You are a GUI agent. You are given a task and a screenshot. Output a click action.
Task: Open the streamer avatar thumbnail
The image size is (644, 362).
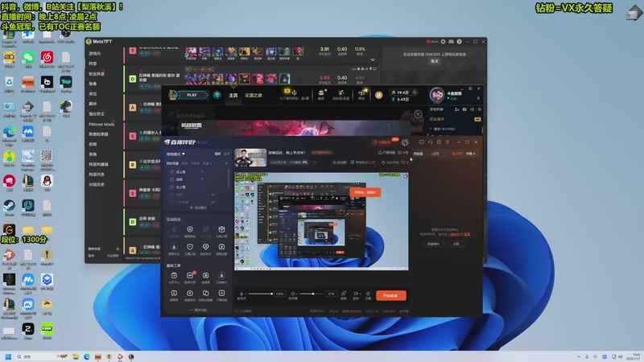(x=250, y=158)
